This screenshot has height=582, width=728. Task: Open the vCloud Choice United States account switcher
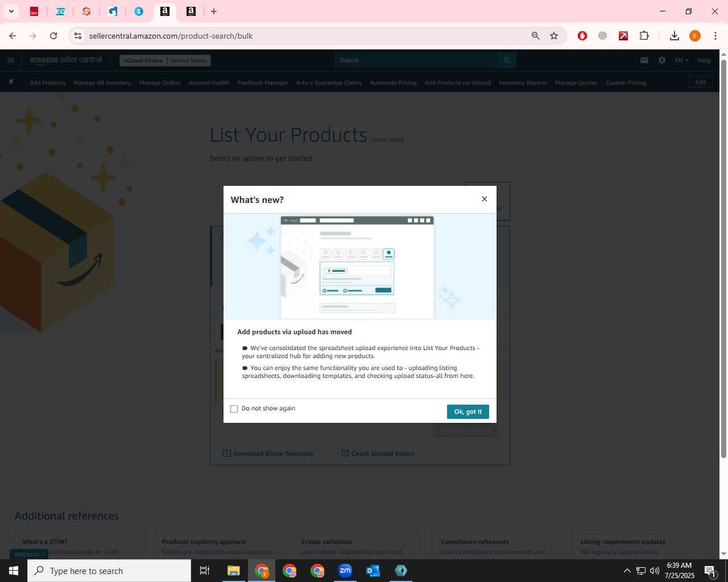[x=165, y=60]
